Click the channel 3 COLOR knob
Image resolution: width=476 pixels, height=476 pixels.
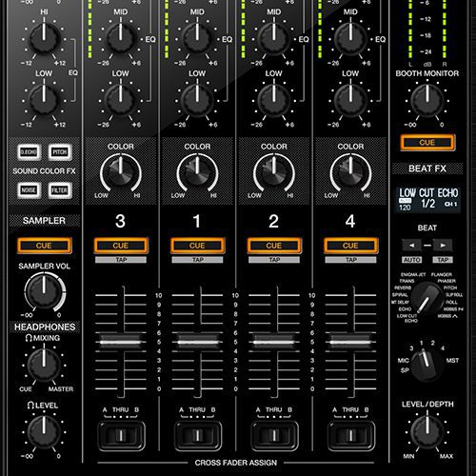[x=121, y=173]
